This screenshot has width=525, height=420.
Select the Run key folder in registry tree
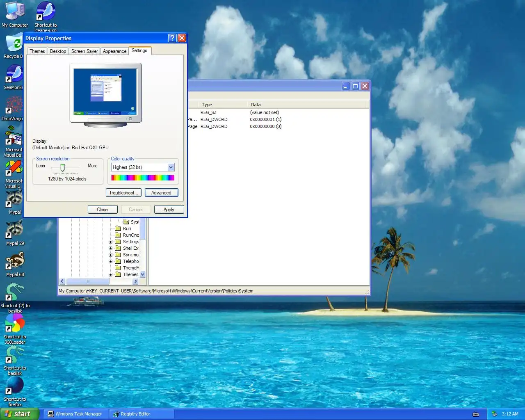click(127, 228)
